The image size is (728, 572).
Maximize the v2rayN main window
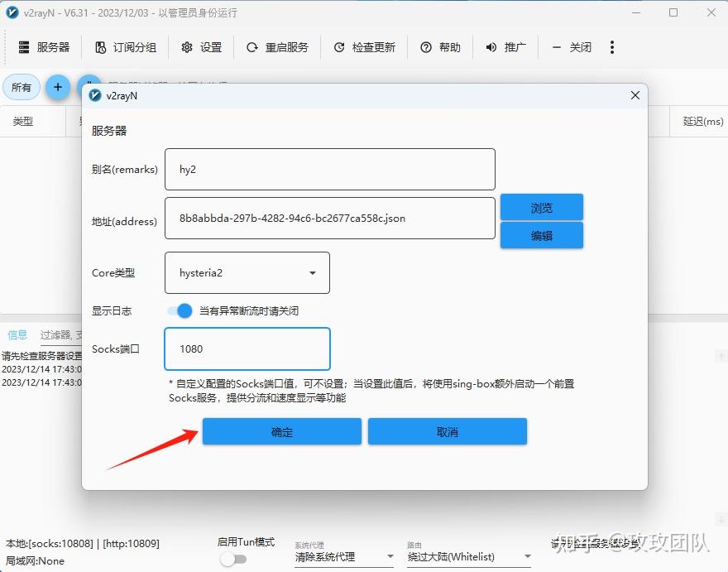click(673, 12)
